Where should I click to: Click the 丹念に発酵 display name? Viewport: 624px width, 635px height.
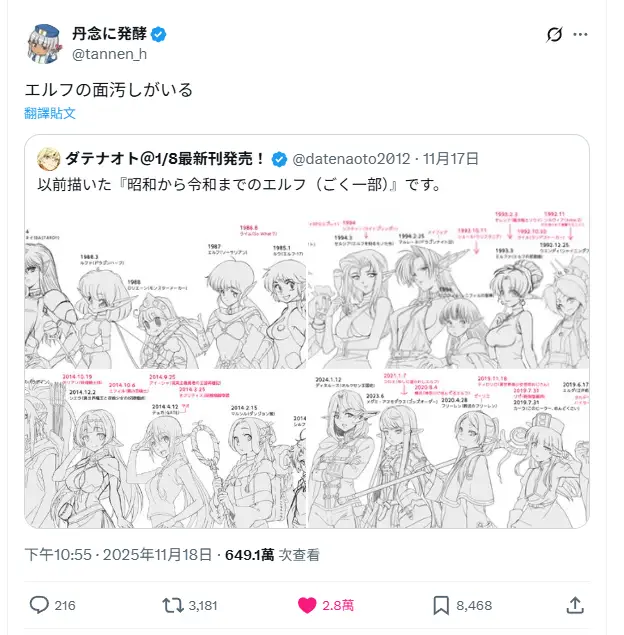pyautogui.click(x=109, y=34)
